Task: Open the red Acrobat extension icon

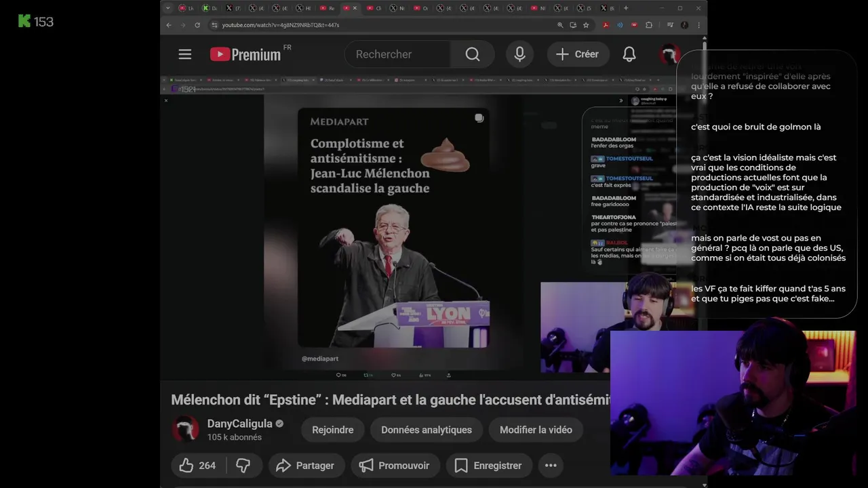Action: (x=606, y=25)
